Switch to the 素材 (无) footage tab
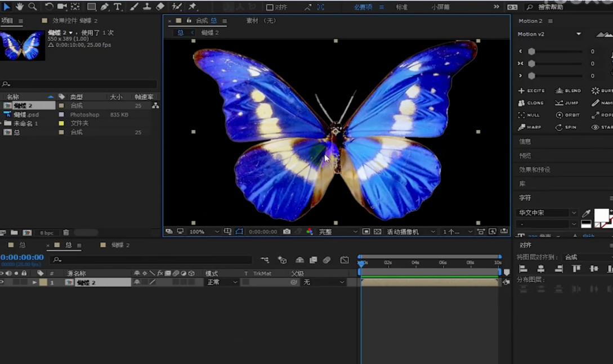The width and height of the screenshot is (613, 364). coord(261,21)
